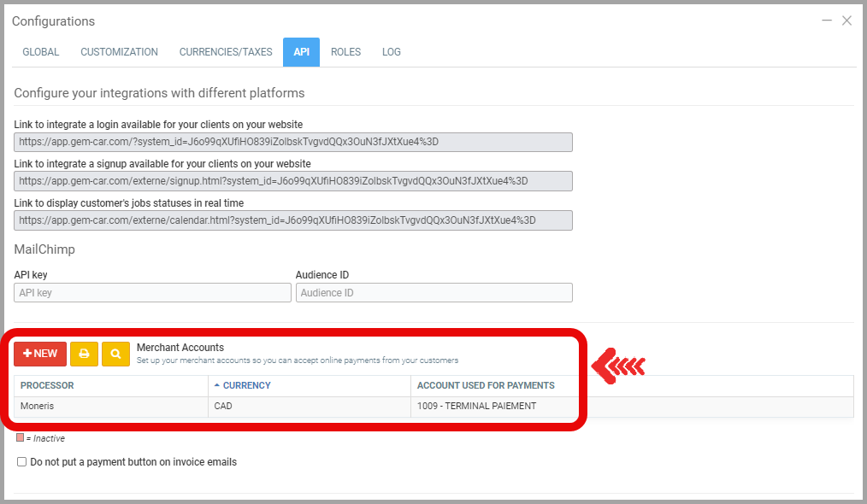Select the API tab

[301, 52]
